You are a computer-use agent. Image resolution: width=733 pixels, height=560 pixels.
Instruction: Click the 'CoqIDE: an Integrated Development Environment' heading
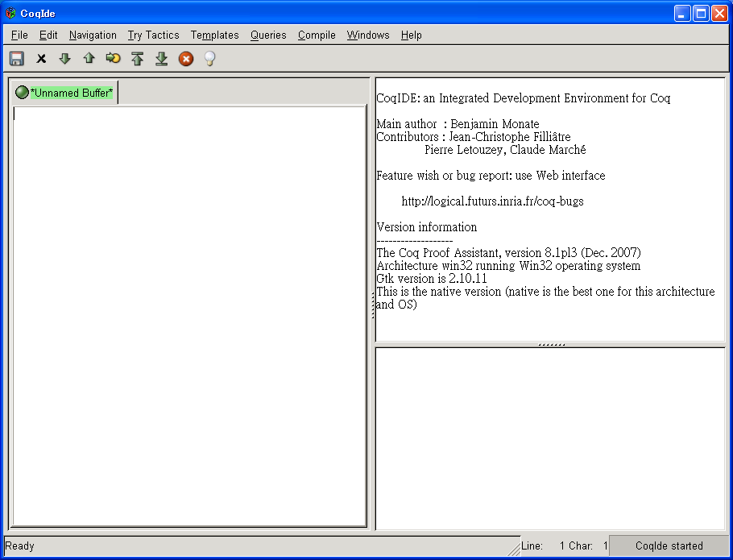click(523, 98)
